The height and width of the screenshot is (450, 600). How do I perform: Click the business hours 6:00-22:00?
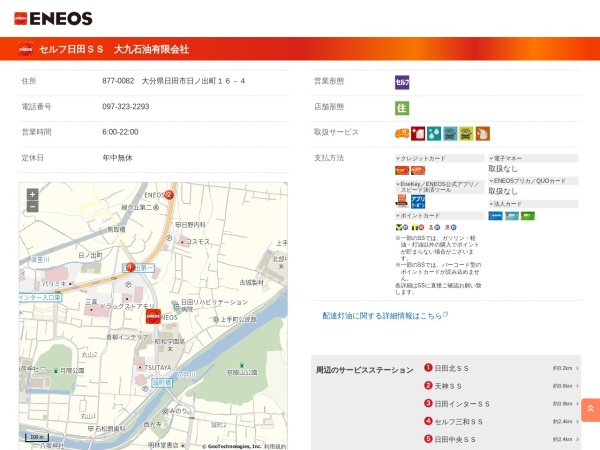pyautogui.click(x=120, y=132)
